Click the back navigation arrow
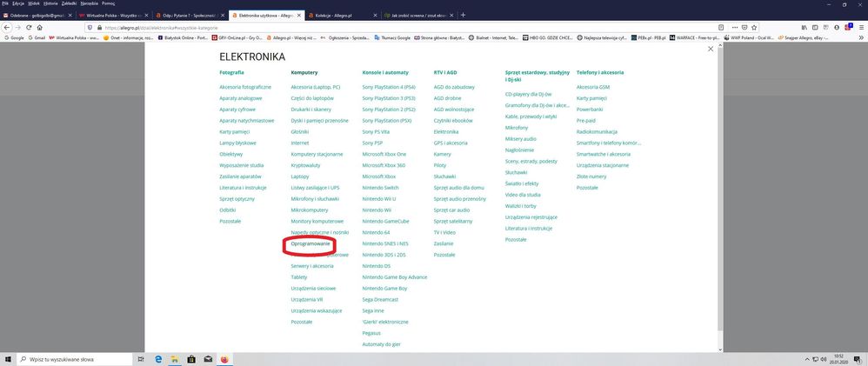This screenshot has height=366, width=868. 6,27
